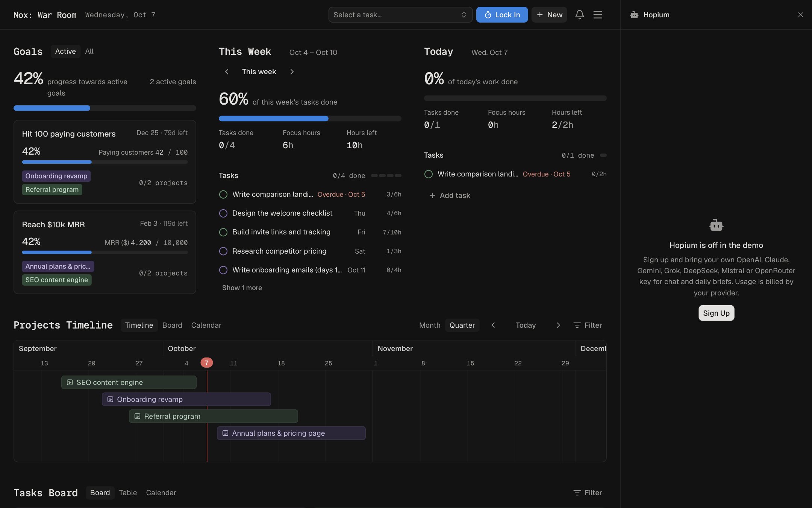Click the day 7 timeline marker
Viewport: 812px width, 508px height.
(x=206, y=363)
